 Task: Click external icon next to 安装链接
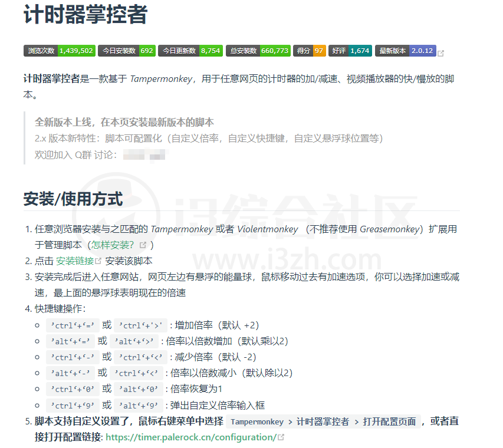(98, 261)
